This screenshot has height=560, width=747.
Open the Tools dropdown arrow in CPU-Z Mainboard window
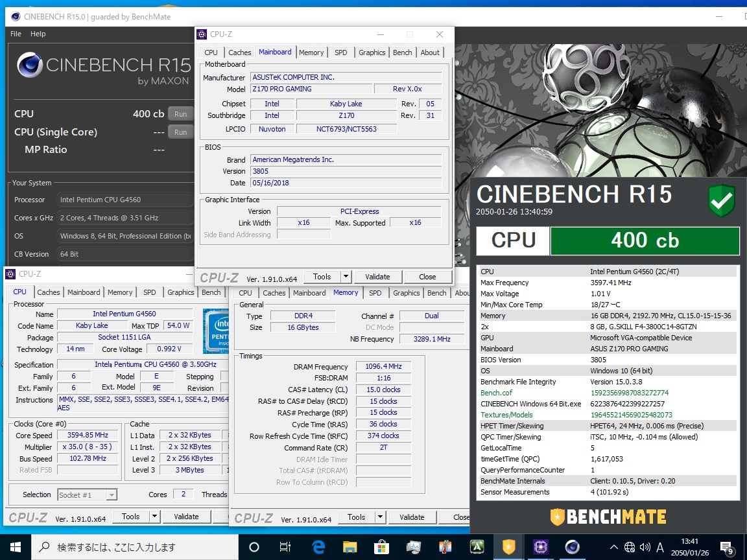point(346,277)
